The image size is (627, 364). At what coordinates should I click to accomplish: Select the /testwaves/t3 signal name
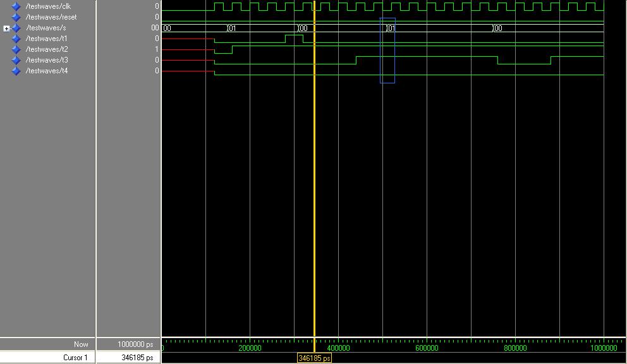(x=46, y=61)
